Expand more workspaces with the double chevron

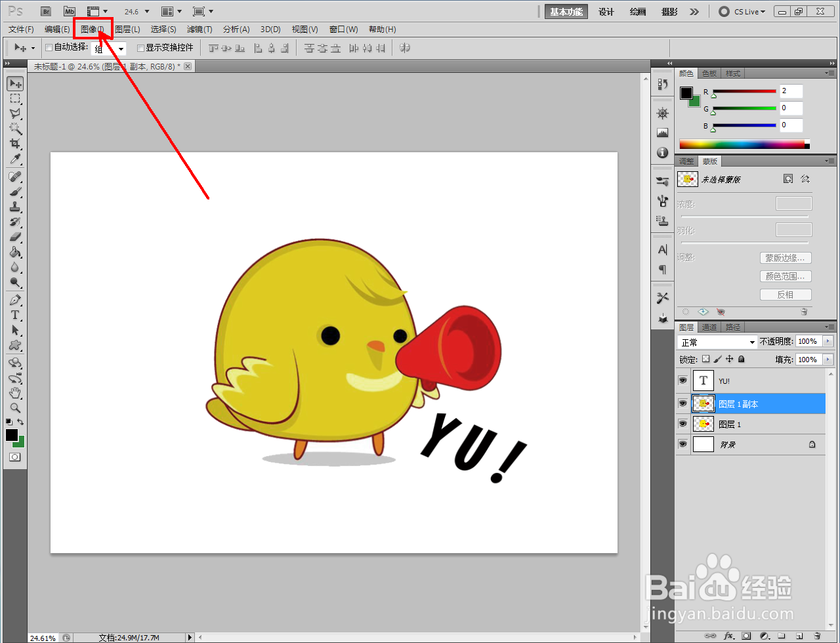pos(694,11)
